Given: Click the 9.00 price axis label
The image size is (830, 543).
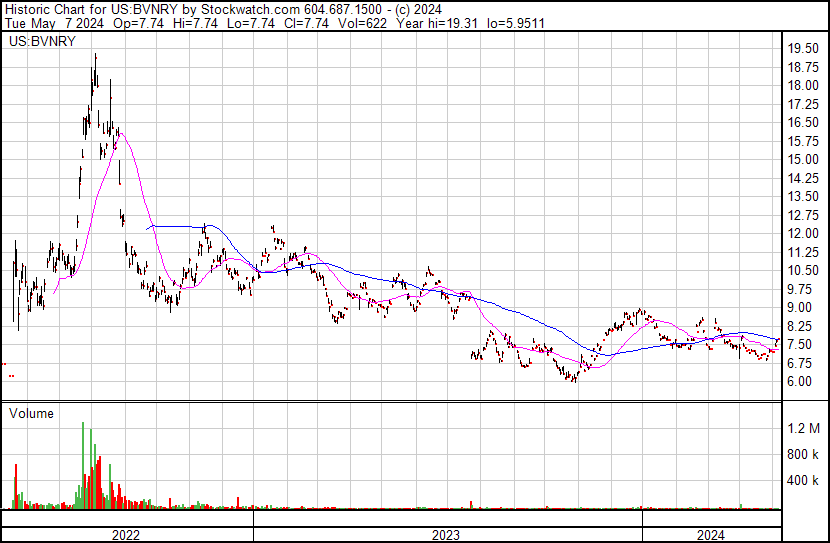Looking at the screenshot, I should (799, 307).
